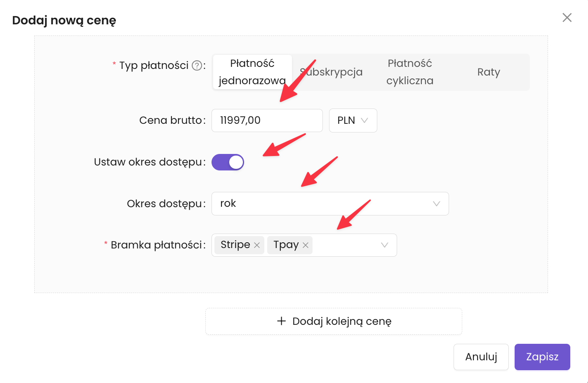Remove the Stripe payment gateway tag
This screenshot has height=383, width=588.
[257, 245]
